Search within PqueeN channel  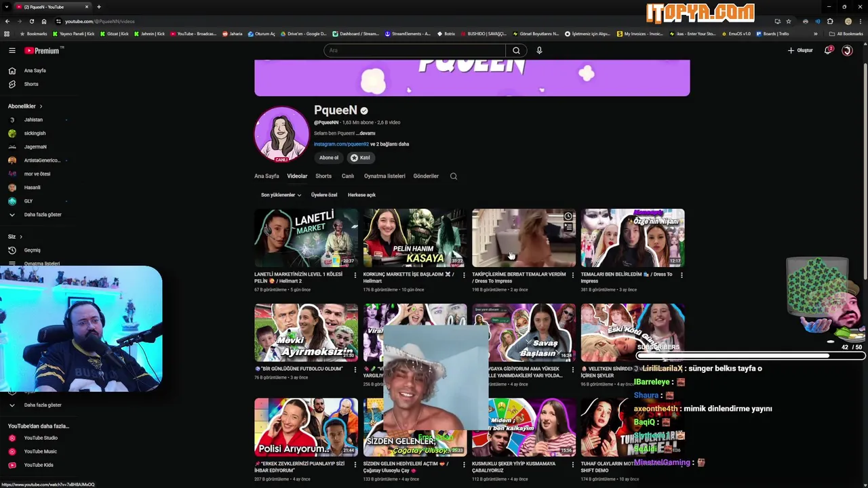click(x=454, y=176)
